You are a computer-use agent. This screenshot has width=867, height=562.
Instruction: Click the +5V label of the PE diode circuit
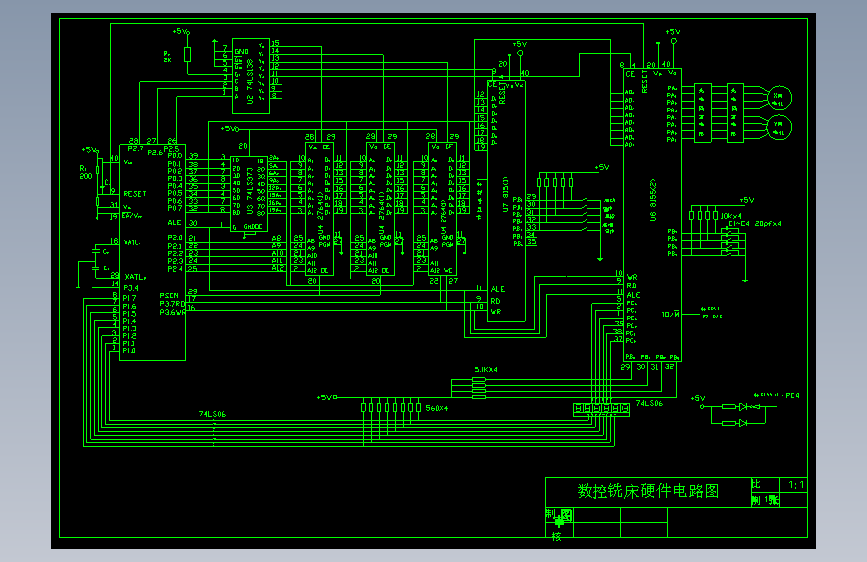[x=698, y=398]
